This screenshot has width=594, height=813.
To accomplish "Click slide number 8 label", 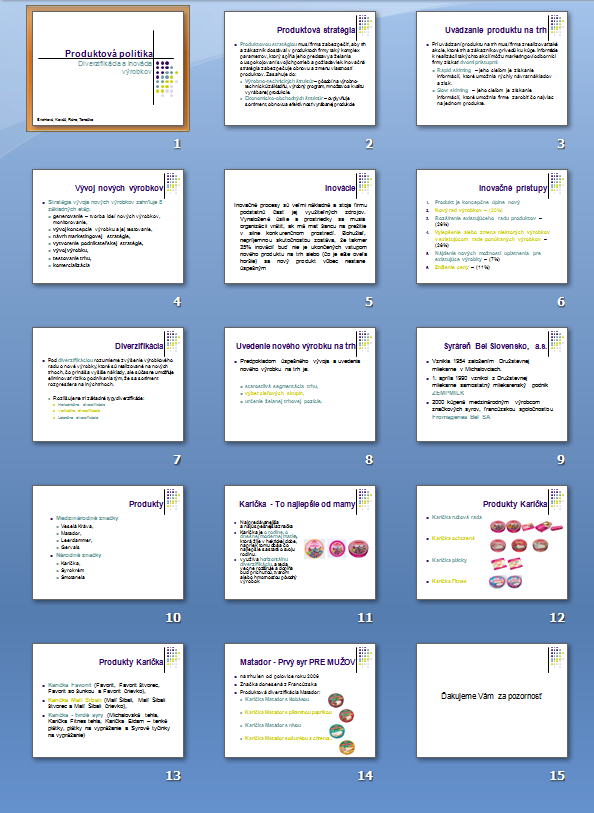I will (x=369, y=459).
